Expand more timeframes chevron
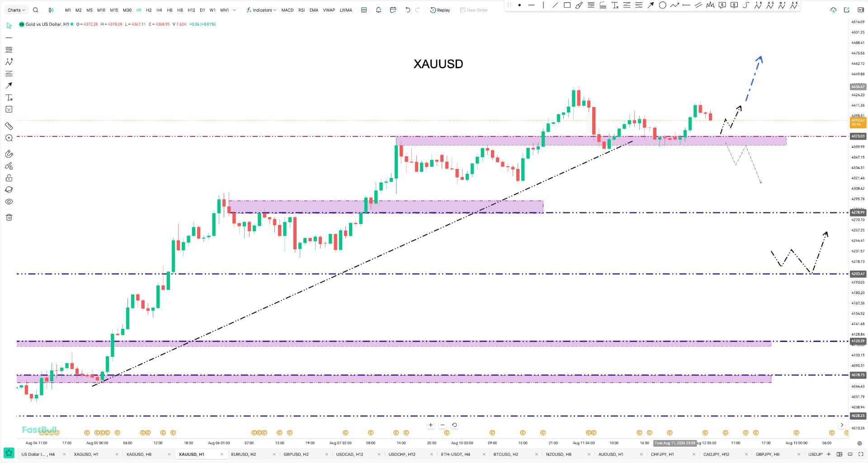Image resolution: width=868 pixels, height=463 pixels. [234, 10]
